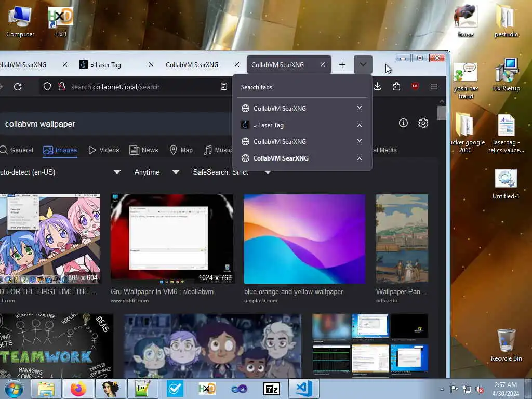Open the yoshi tax fraud file
Screen dimensions: 532x399
click(466, 82)
